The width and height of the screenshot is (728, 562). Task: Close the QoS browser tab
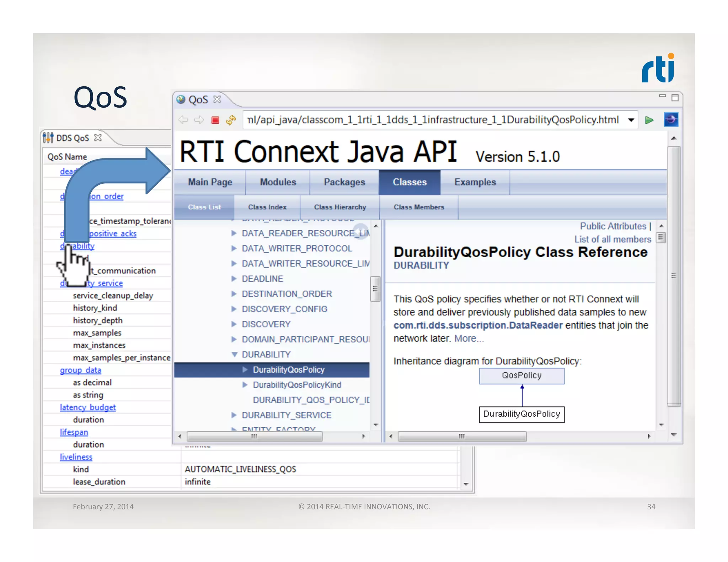coord(217,99)
